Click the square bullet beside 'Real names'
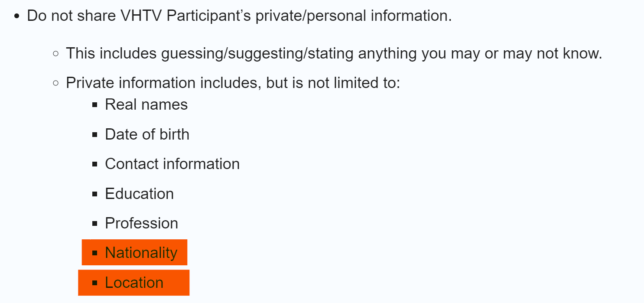The image size is (644, 303). pyautogui.click(x=95, y=105)
